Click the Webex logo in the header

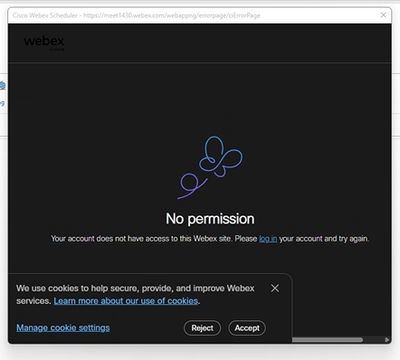coord(44,43)
